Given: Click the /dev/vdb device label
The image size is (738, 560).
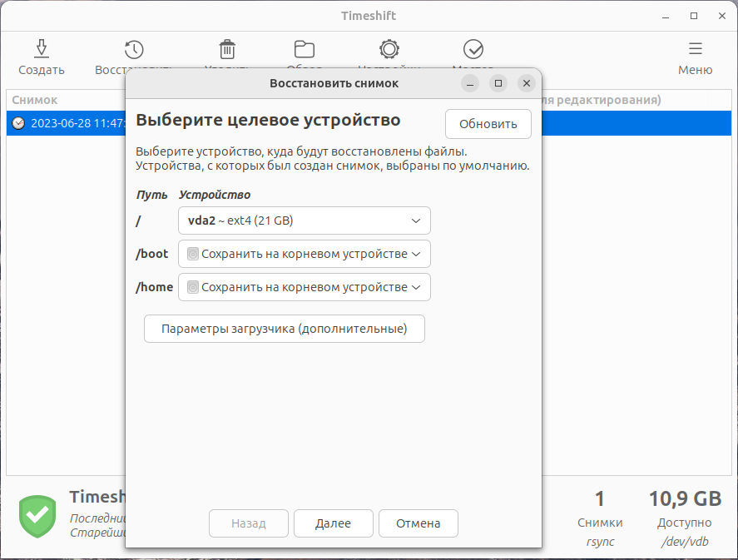Looking at the screenshot, I should click(685, 542).
